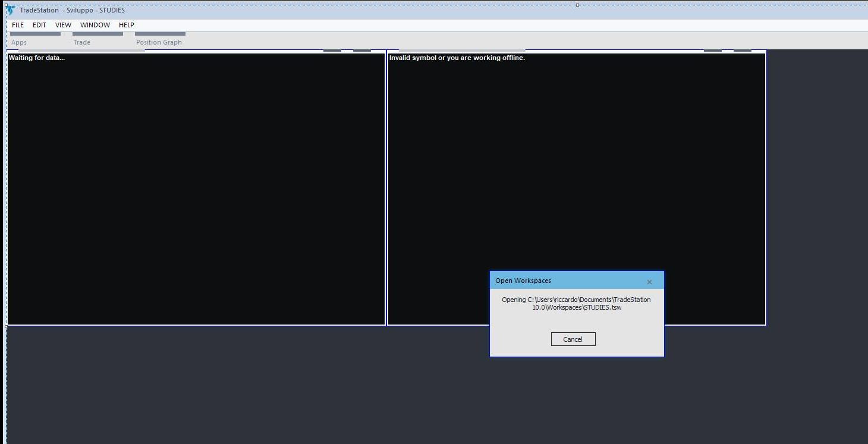Screen dimensions: 868x444
Task: Click the Open Workspaces dialog title
Action: click(523, 281)
